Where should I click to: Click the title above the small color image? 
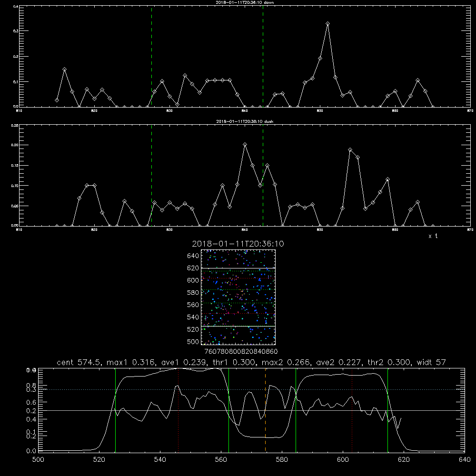pos(238,244)
